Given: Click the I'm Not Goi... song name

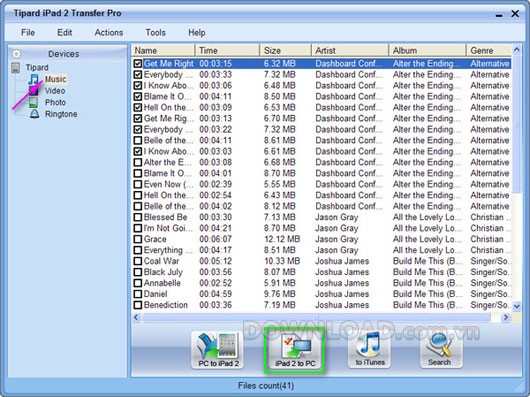Looking at the screenshot, I should tap(168, 228).
